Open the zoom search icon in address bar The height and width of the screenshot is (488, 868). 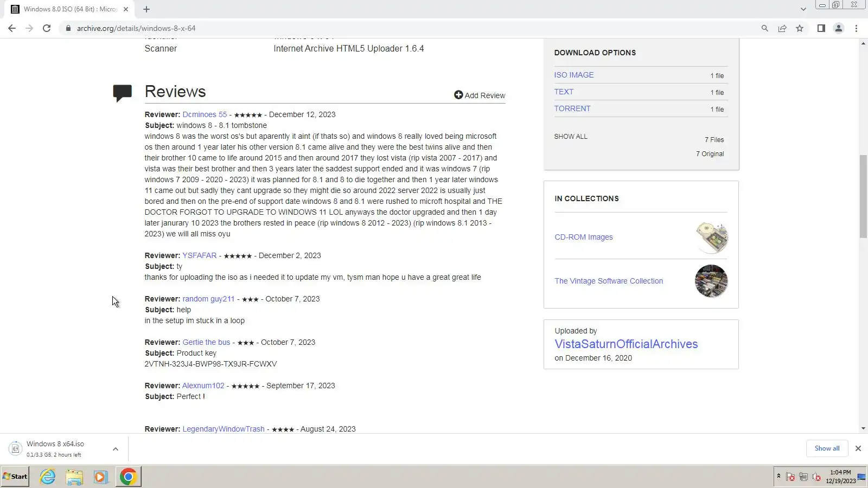point(764,28)
